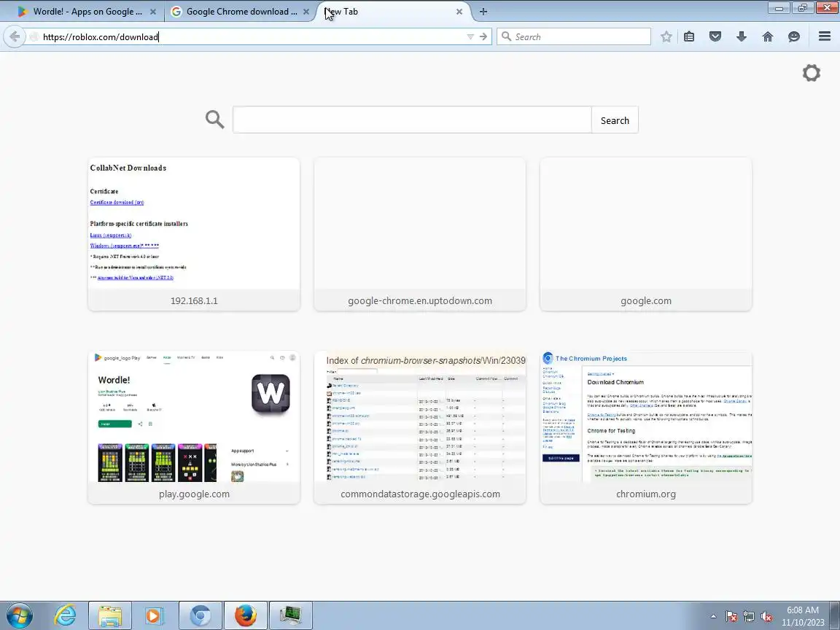Open new tab page settings gear
Viewport: 840px width, 630px height.
[811, 73]
